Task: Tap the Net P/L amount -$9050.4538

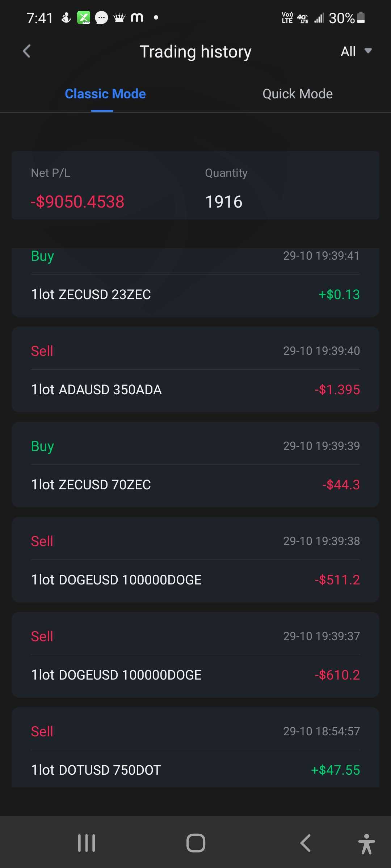Action: tap(77, 202)
